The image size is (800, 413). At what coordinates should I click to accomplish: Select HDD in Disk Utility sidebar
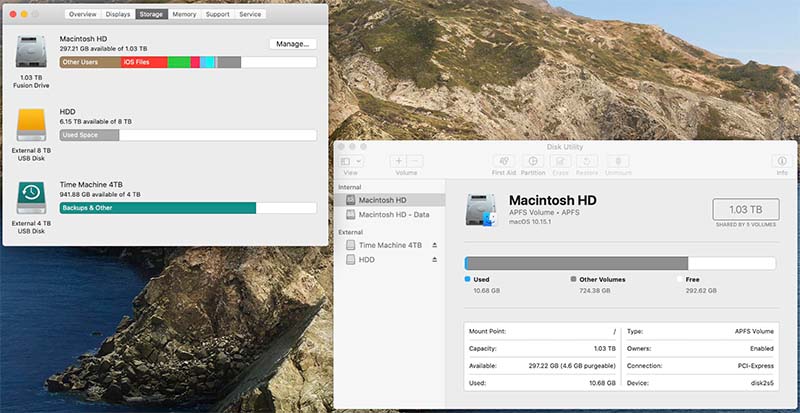coord(390,260)
